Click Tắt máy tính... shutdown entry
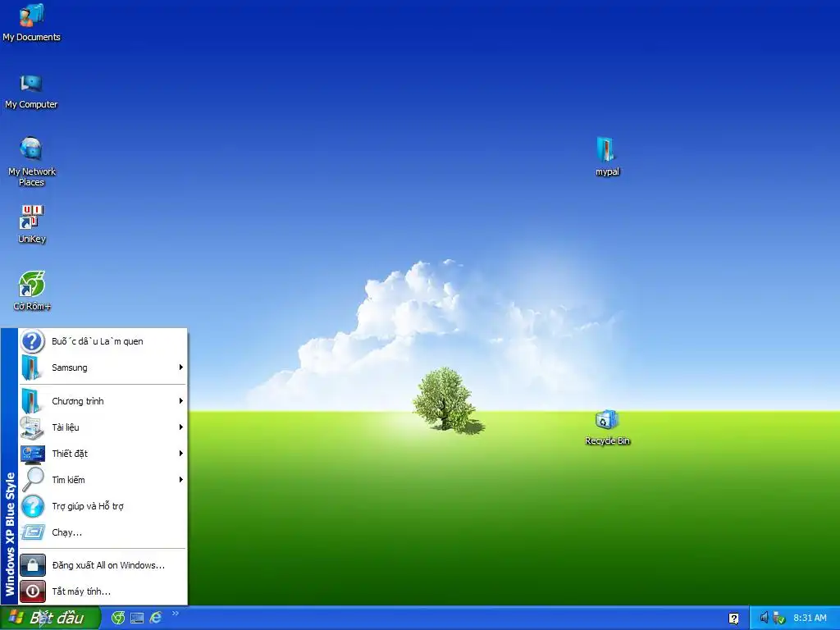The width and height of the screenshot is (840, 630). click(x=103, y=591)
